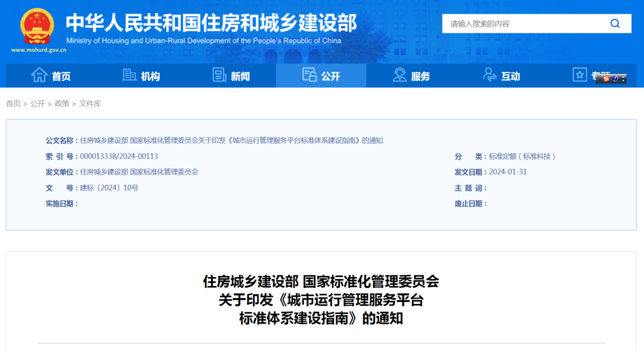Click the Chinese ministry name header title
The image size is (644, 351).
point(211,23)
